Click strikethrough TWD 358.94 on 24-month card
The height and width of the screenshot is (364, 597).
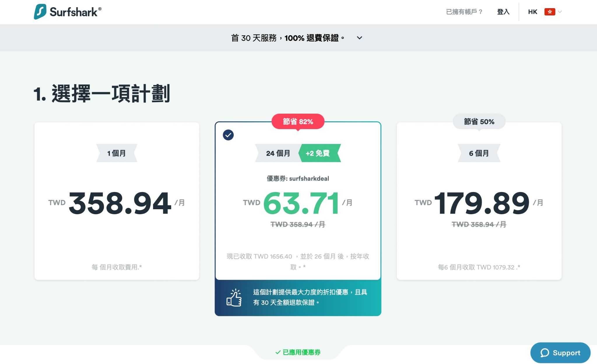coord(298,224)
